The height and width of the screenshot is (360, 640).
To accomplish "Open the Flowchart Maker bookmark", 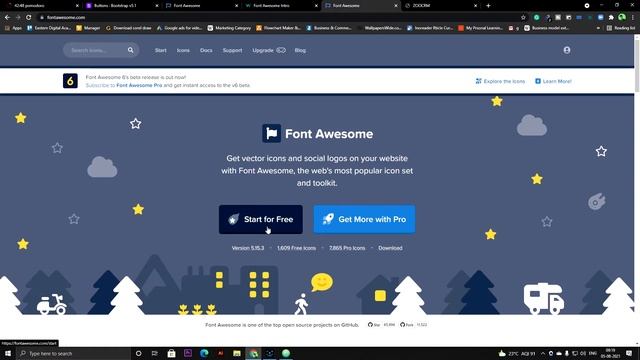I will [x=278, y=28].
